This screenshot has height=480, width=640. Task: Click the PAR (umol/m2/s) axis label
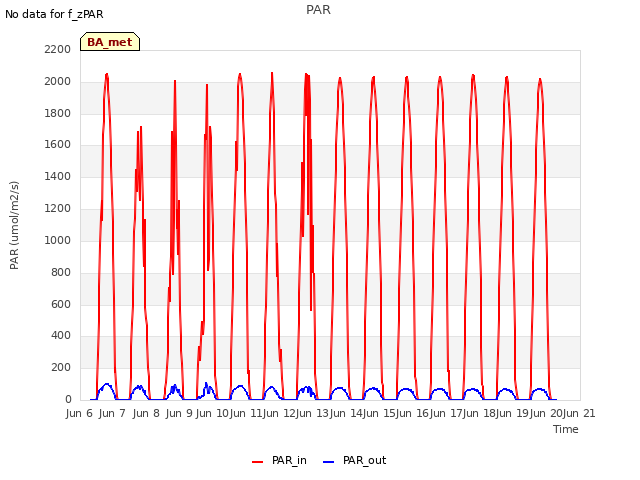(14, 225)
